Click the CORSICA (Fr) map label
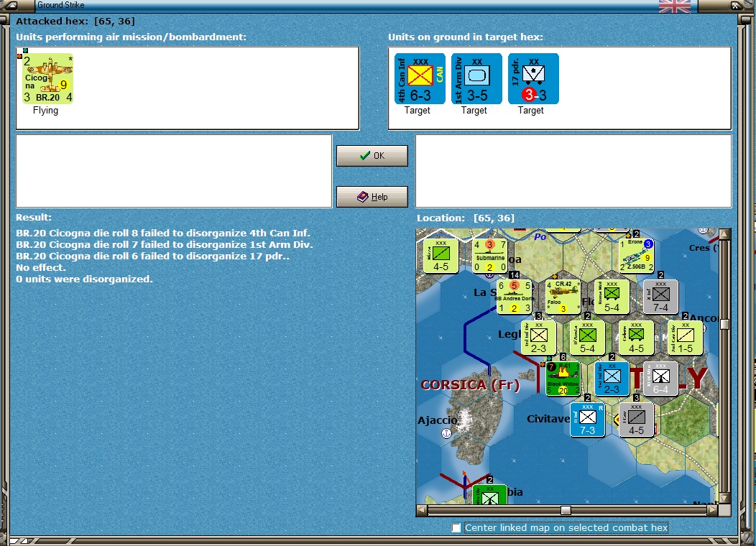The width and height of the screenshot is (756, 546). pos(470,384)
